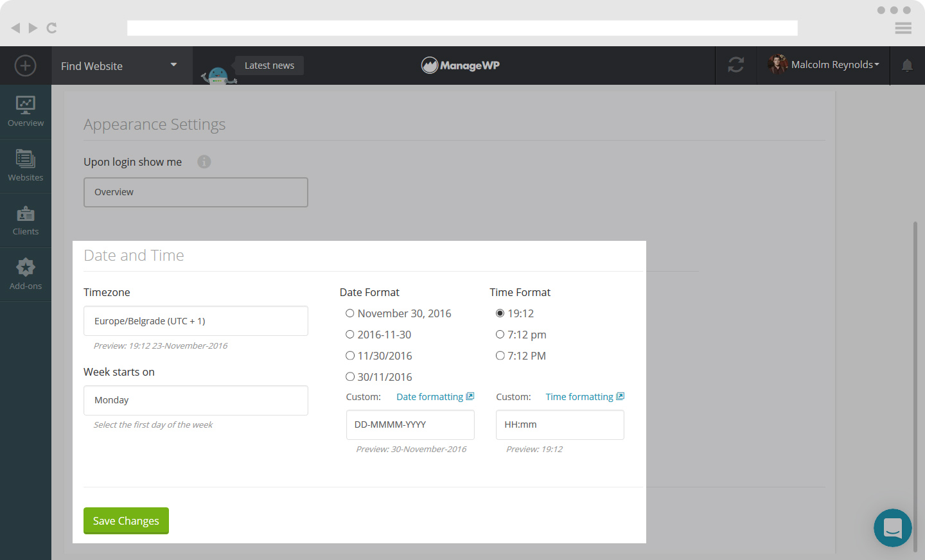
Task: Click Malcolm Reynolds profile avatar
Action: (777, 64)
